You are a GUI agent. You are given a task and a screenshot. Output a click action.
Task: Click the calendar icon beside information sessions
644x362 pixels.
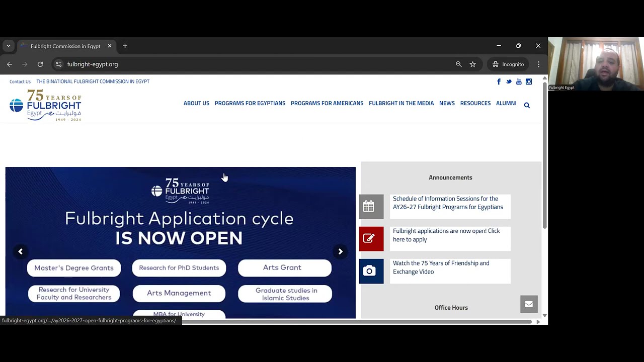[x=371, y=207]
